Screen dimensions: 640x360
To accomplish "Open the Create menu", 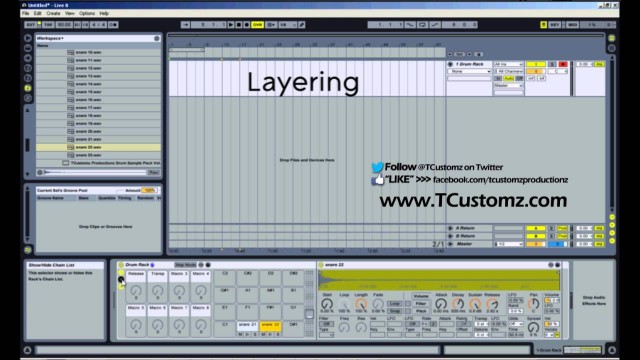I will (53, 13).
